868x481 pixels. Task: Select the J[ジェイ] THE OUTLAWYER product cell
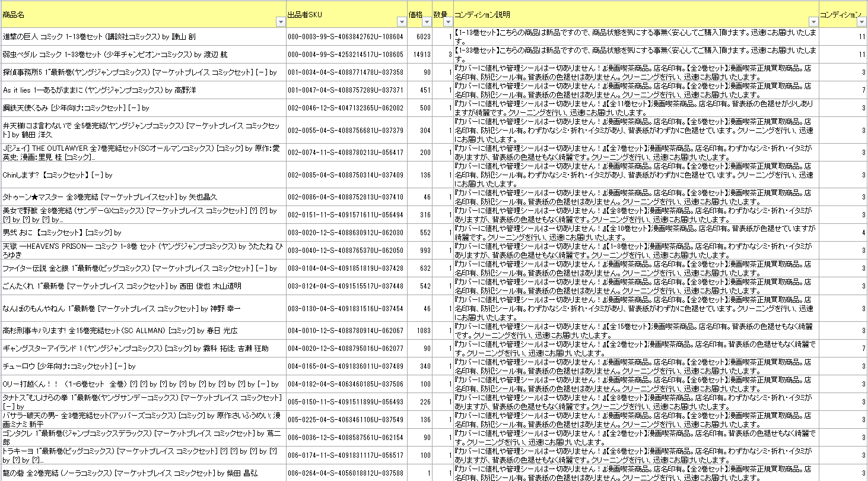pos(143,153)
